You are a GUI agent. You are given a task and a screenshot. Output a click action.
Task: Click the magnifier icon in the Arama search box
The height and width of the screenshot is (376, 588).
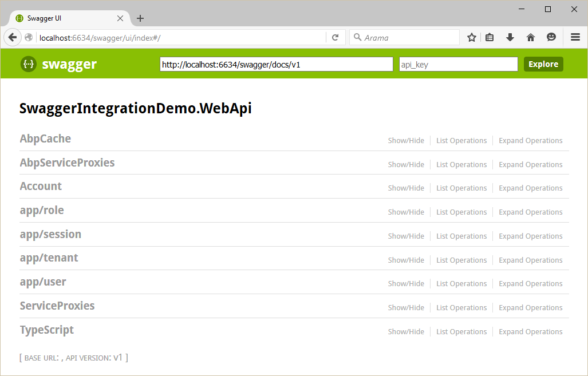point(357,37)
